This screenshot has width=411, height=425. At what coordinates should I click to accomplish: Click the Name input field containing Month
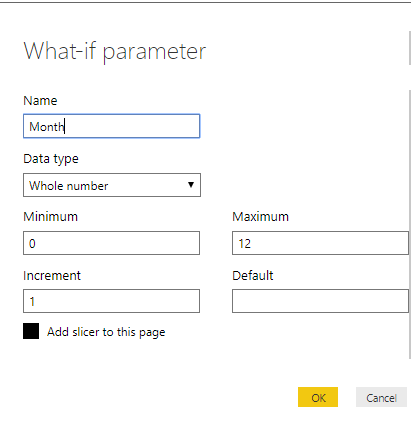point(111,126)
